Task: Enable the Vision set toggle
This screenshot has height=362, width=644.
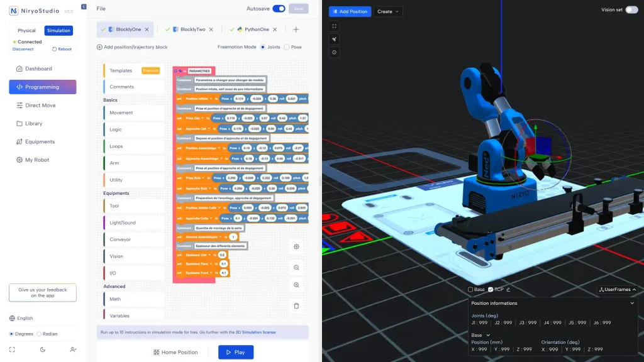Action: pos(631,9)
